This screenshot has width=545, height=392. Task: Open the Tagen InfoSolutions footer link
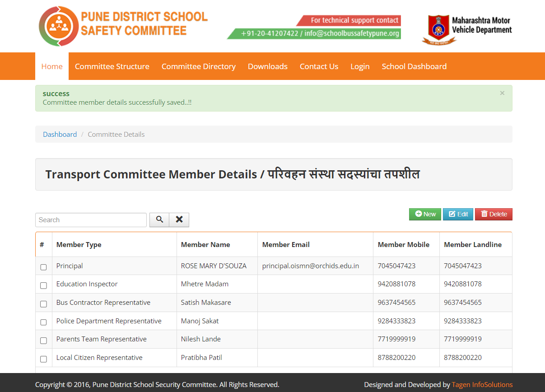[x=482, y=385]
